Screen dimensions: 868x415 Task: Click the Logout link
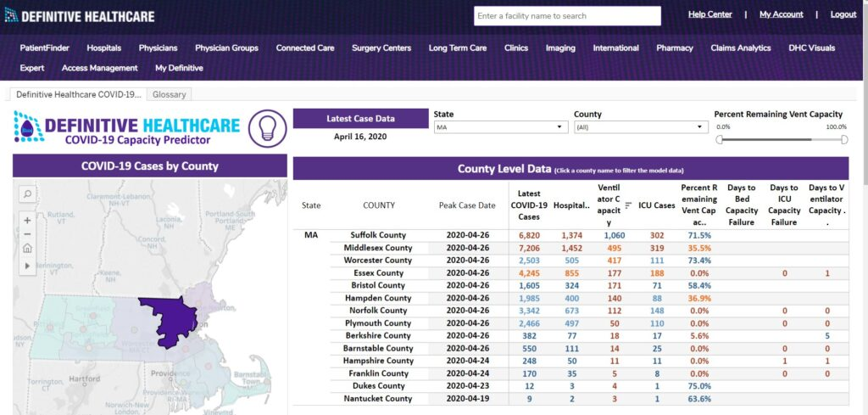coord(843,14)
